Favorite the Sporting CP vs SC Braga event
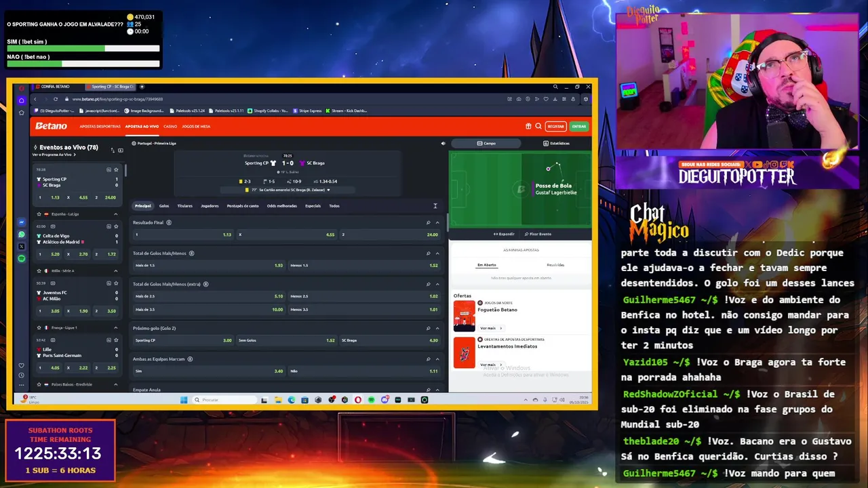This screenshot has width=868, height=488. [x=117, y=169]
